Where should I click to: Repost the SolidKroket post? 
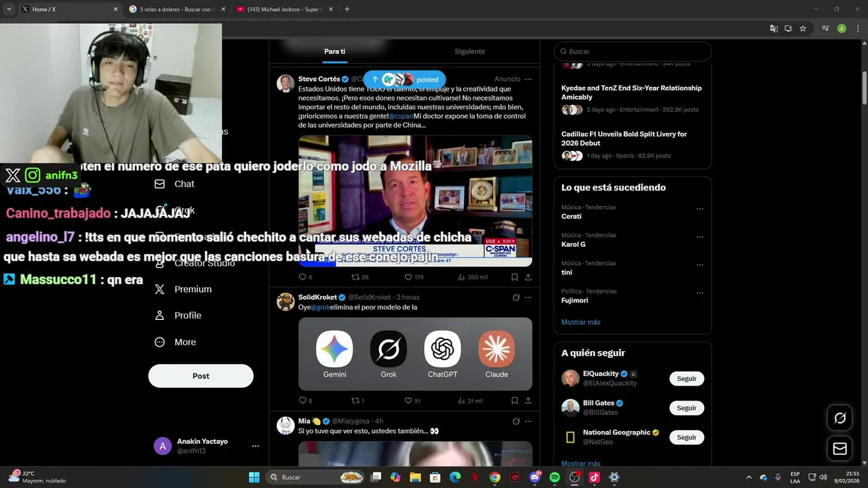click(358, 401)
